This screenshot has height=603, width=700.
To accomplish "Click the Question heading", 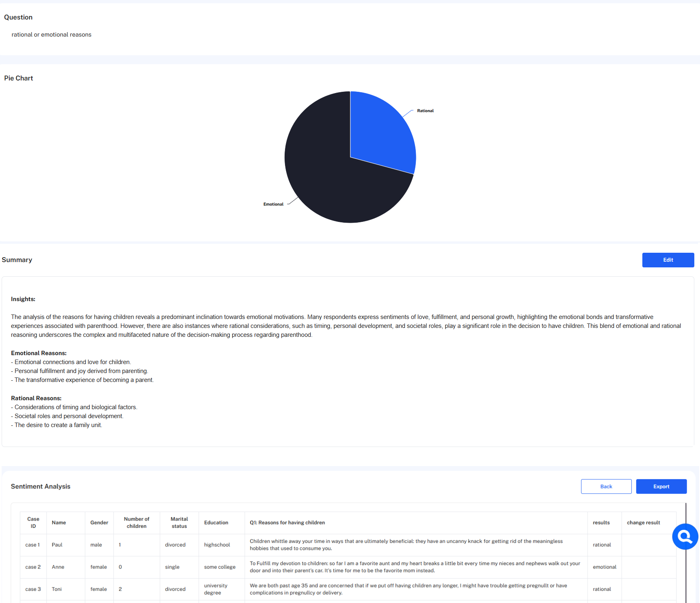I will 18,17.
